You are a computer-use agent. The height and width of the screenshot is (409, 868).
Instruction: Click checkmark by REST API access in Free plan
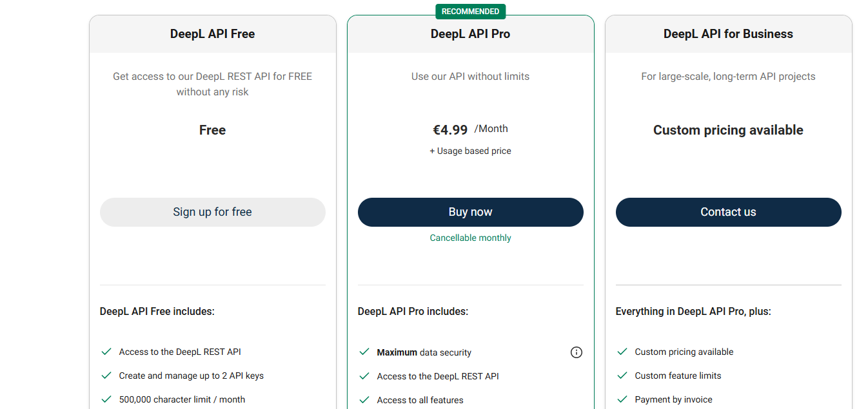pyautogui.click(x=106, y=352)
